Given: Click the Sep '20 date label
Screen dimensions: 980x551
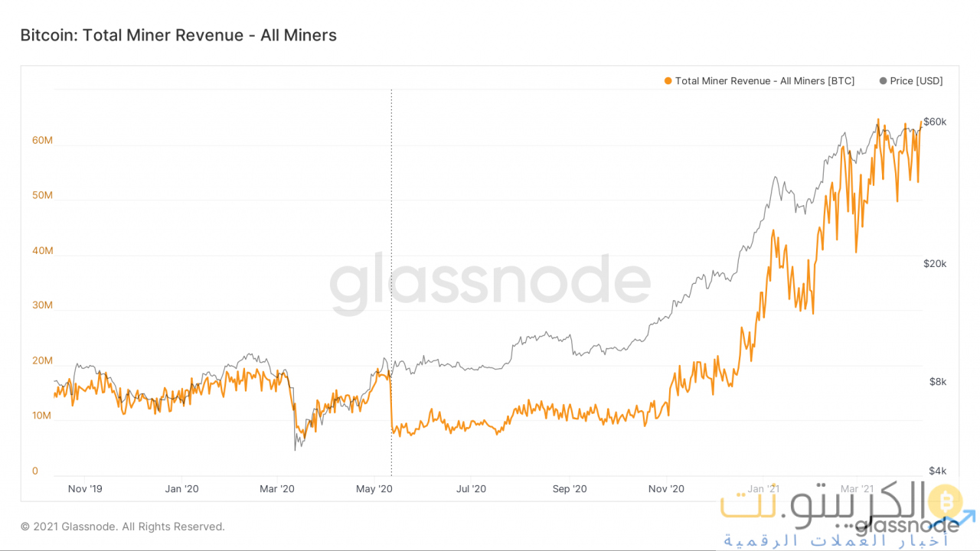Looking at the screenshot, I should coord(570,488).
